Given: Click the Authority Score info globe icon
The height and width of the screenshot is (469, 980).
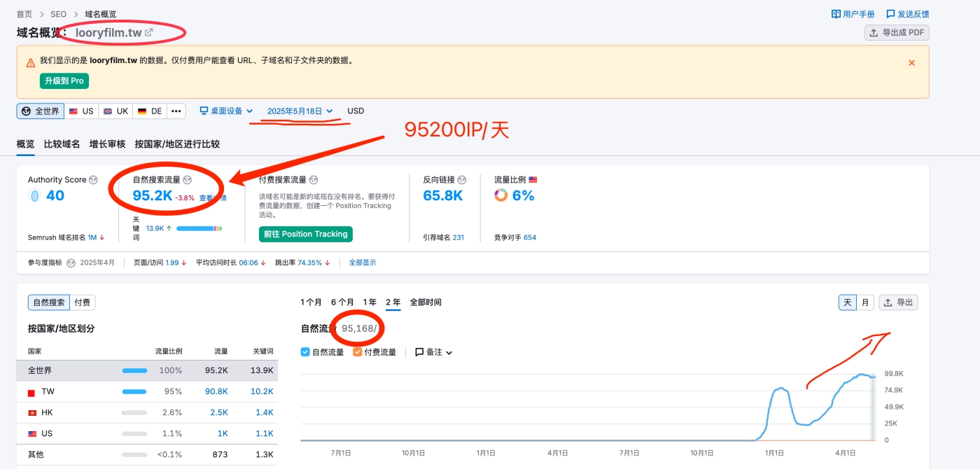Looking at the screenshot, I should [93, 180].
